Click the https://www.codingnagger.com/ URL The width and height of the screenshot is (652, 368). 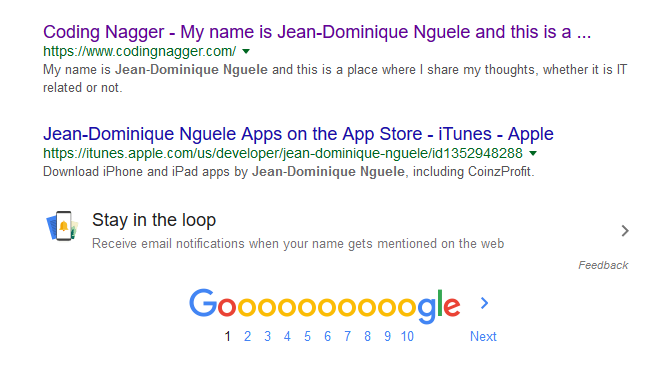click(140, 51)
